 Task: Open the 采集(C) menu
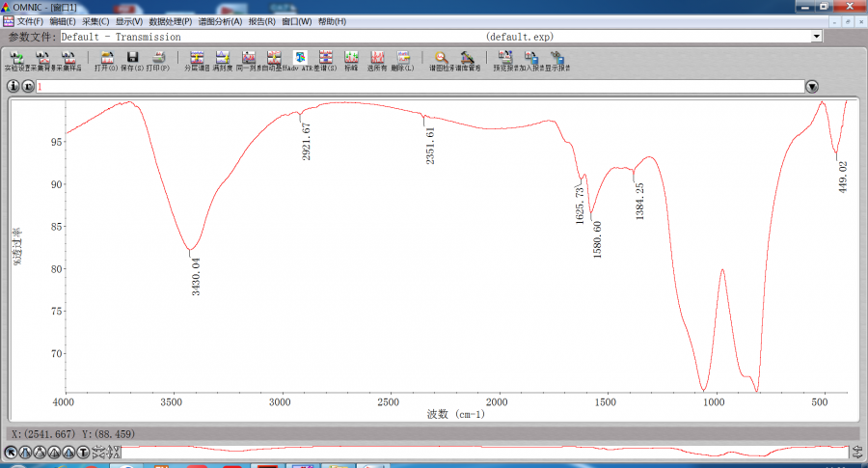[95, 21]
